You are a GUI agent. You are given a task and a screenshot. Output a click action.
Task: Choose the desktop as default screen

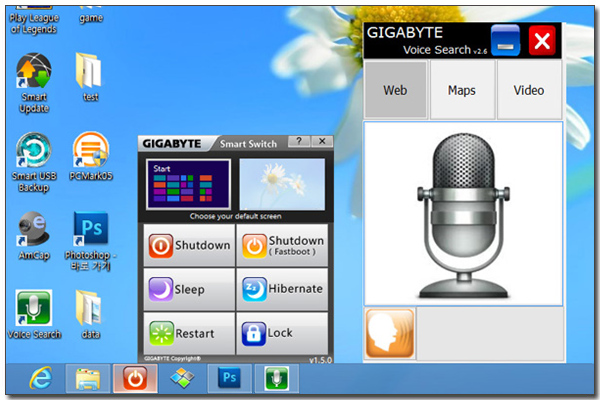[x=282, y=184]
